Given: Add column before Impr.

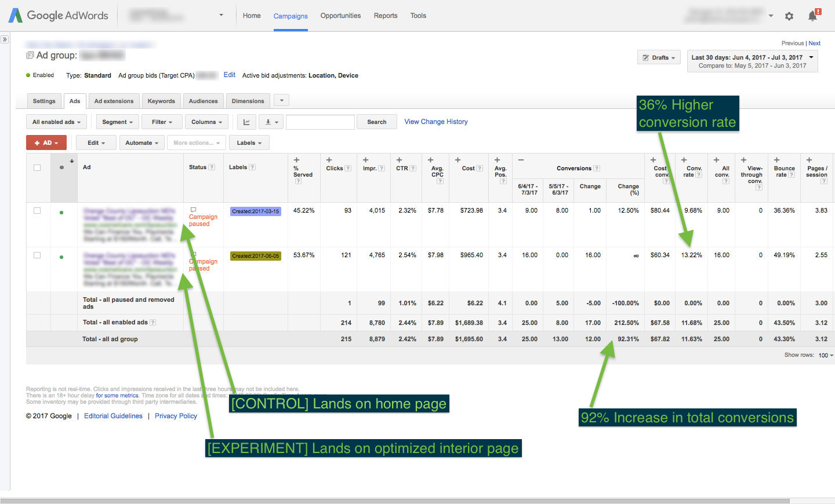Looking at the screenshot, I should pyautogui.click(x=366, y=160).
